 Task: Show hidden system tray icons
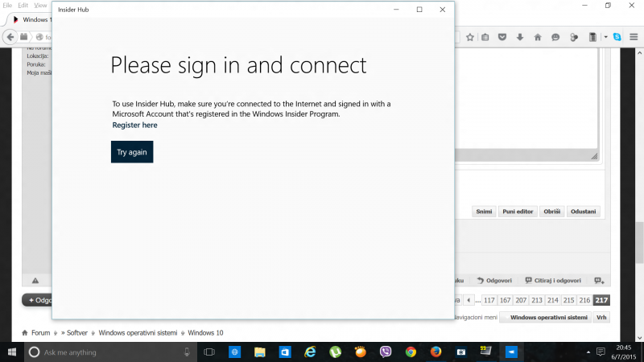click(x=588, y=352)
